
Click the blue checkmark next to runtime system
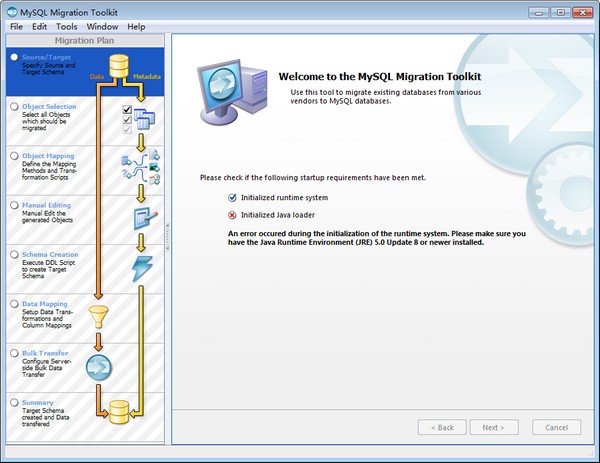(232, 197)
